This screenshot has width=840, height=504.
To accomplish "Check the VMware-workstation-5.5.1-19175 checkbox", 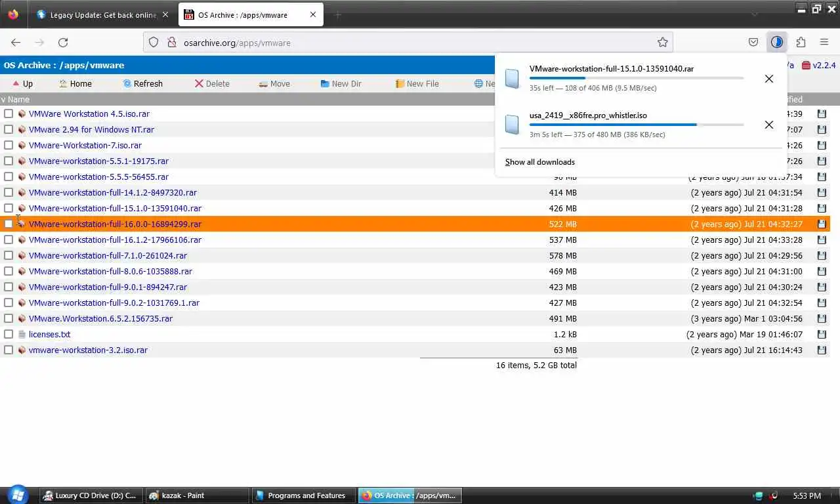I will [x=9, y=161].
